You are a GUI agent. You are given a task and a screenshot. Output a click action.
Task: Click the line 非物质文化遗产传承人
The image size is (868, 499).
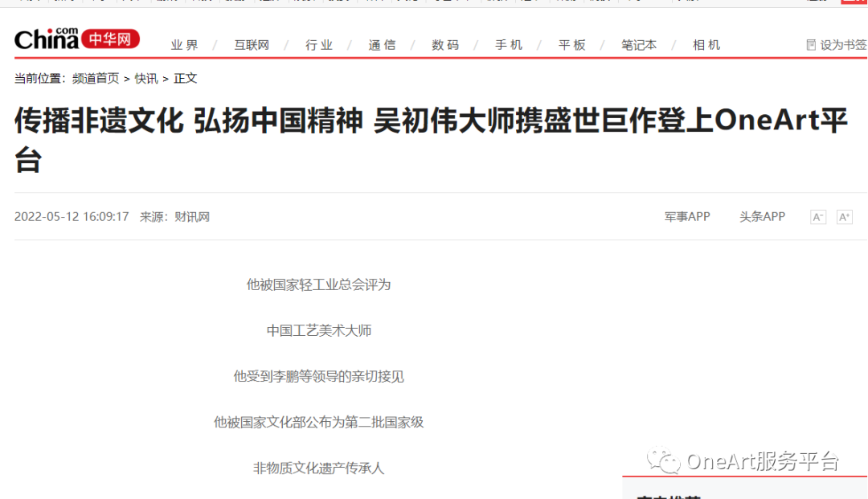tap(319, 468)
